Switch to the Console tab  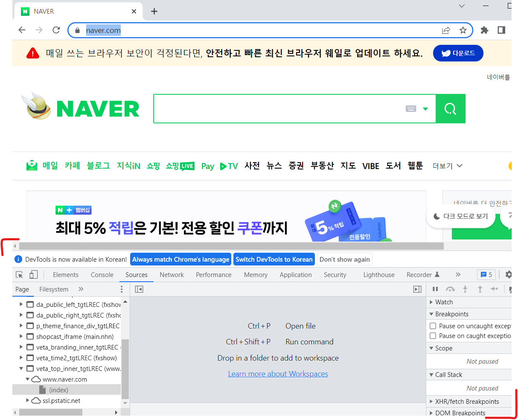pyautogui.click(x=102, y=275)
